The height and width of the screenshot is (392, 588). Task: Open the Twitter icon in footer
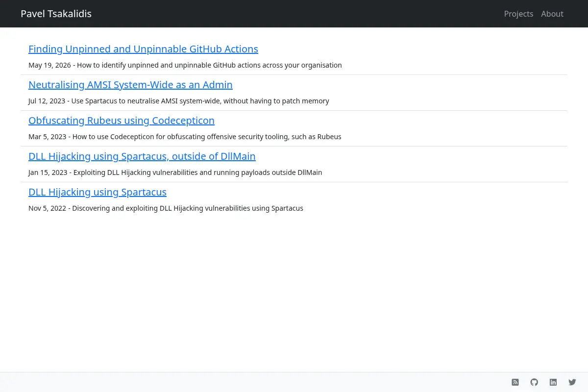point(572,382)
